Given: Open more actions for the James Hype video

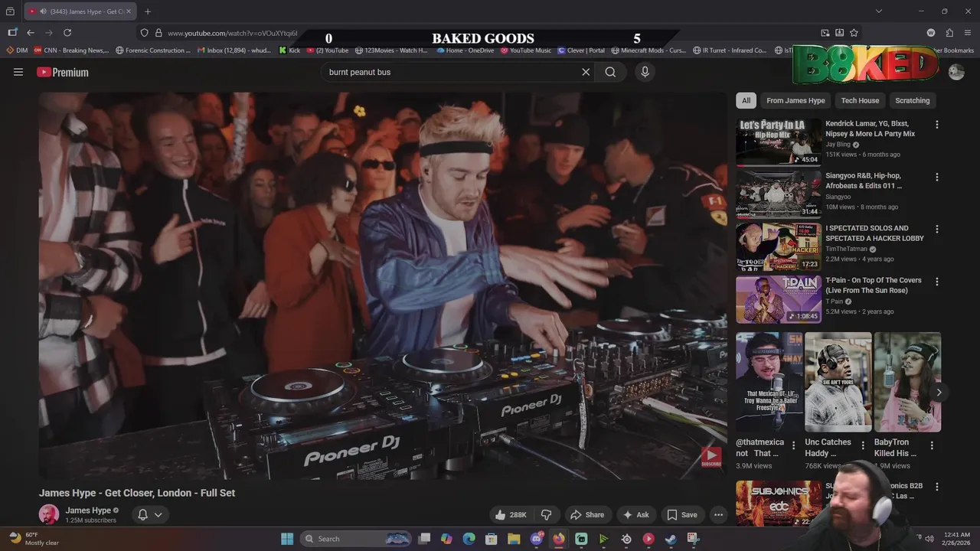Looking at the screenshot, I should (x=718, y=515).
